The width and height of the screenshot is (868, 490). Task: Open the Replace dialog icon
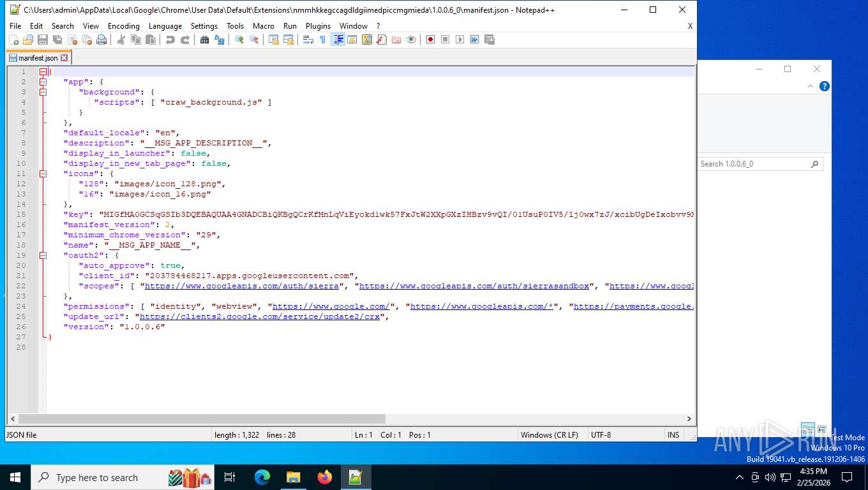(x=219, y=40)
